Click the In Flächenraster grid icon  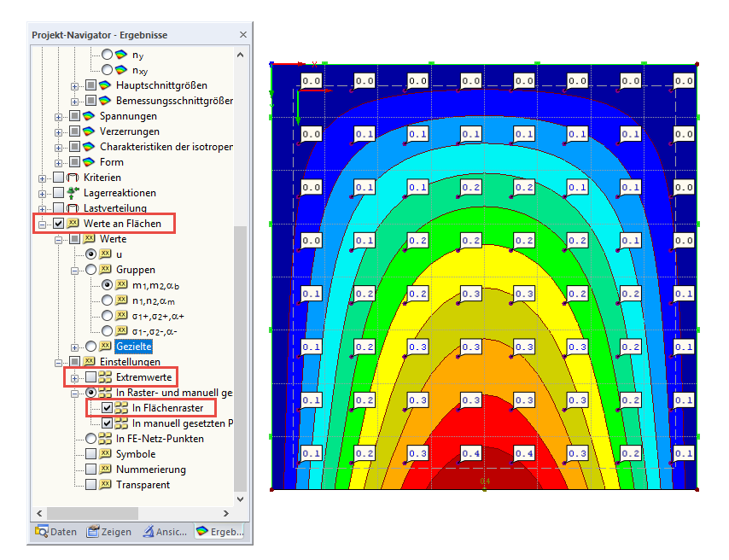(121, 408)
